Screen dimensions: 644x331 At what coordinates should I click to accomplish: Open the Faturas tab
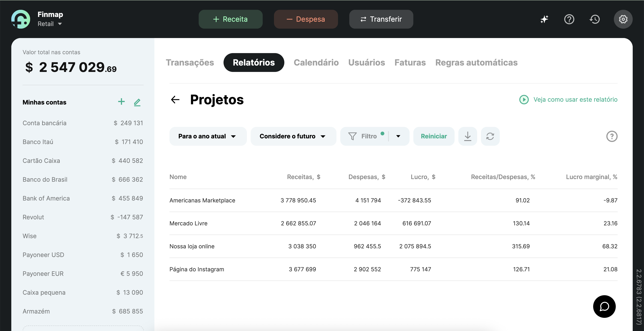point(410,63)
